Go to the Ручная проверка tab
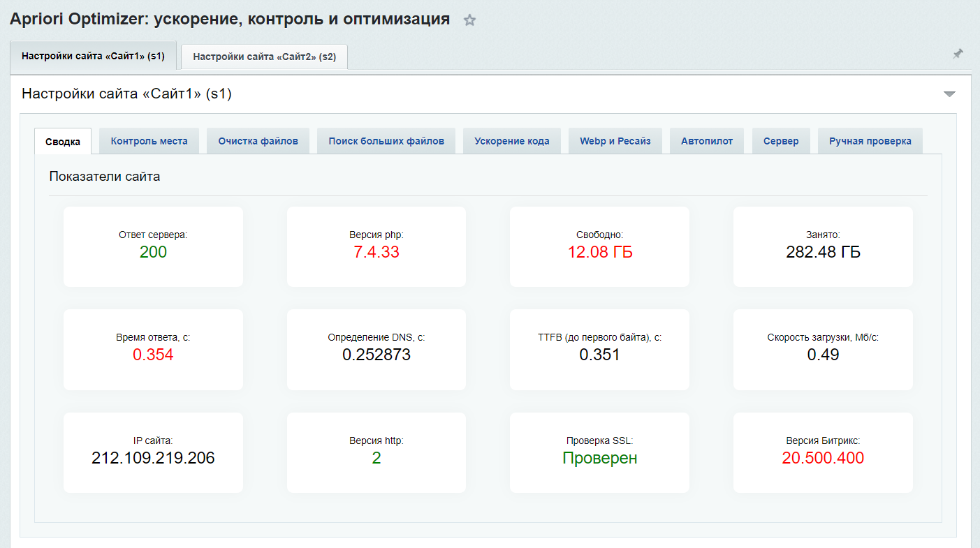Image resolution: width=980 pixels, height=548 pixels. click(x=870, y=141)
